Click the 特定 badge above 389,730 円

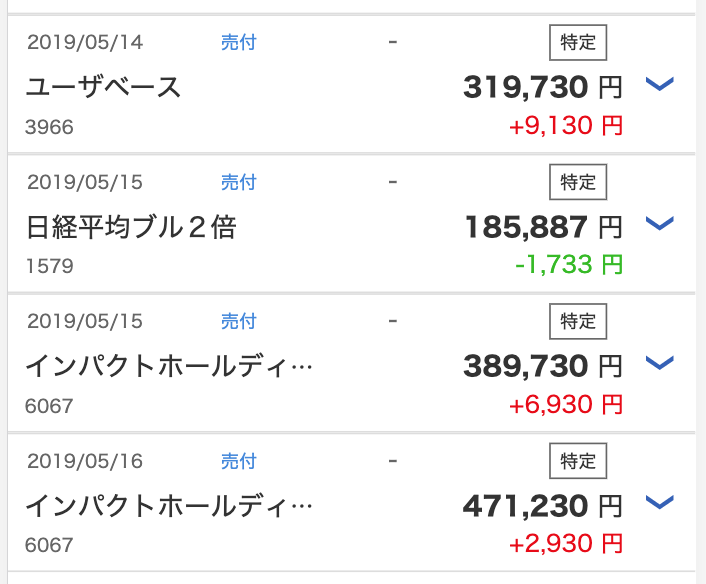point(578,321)
